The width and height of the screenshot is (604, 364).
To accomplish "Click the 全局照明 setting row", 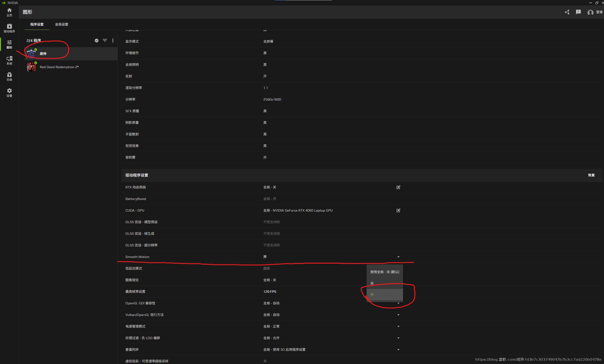I will click(362, 65).
